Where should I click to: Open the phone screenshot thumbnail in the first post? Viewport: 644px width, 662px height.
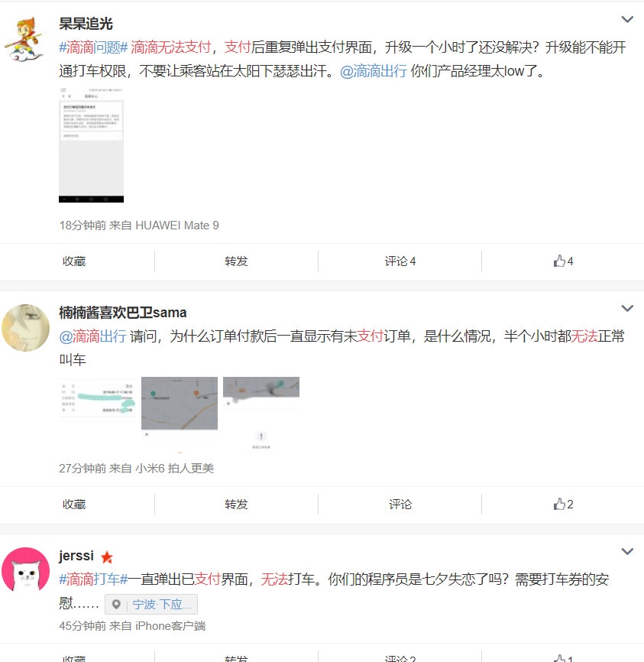[91, 145]
